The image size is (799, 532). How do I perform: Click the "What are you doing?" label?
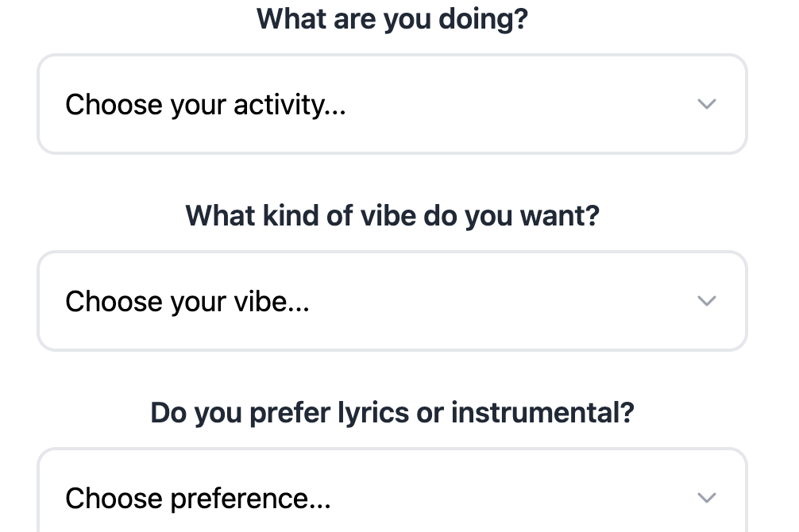click(x=392, y=18)
